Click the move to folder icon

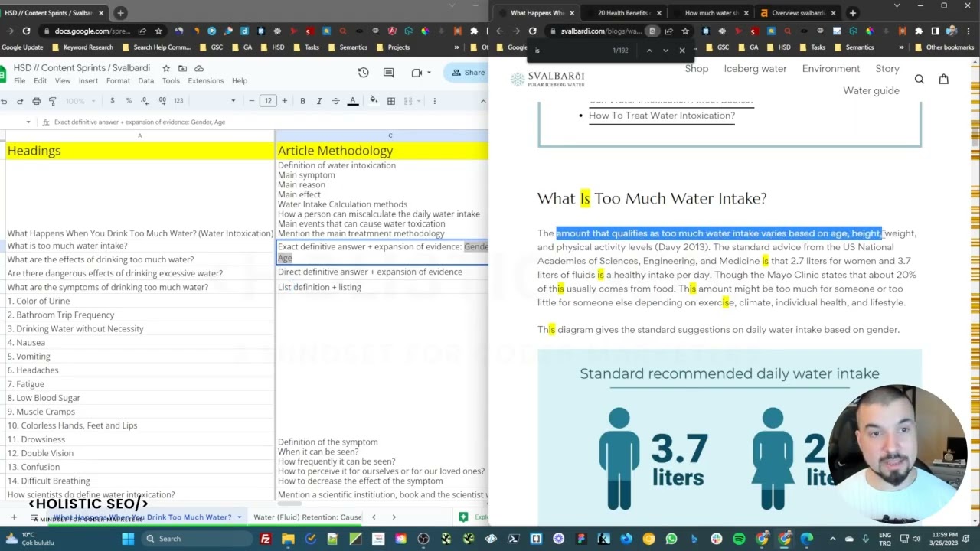click(x=183, y=68)
